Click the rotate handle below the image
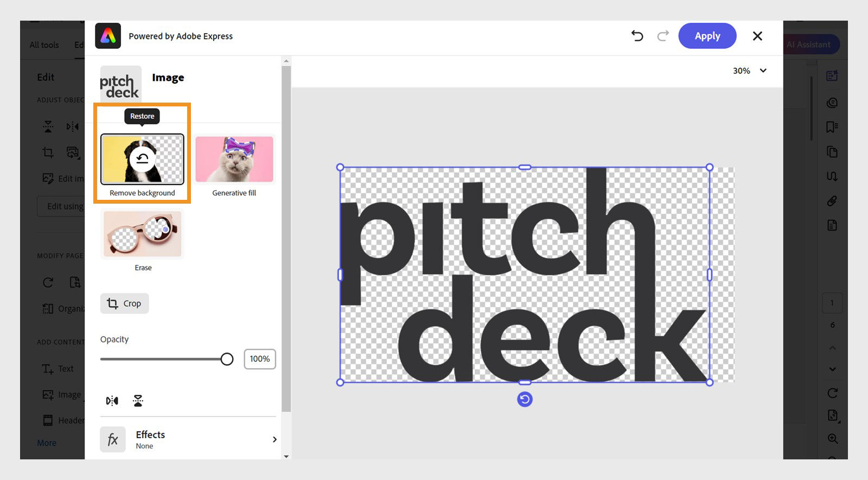 pos(525,400)
